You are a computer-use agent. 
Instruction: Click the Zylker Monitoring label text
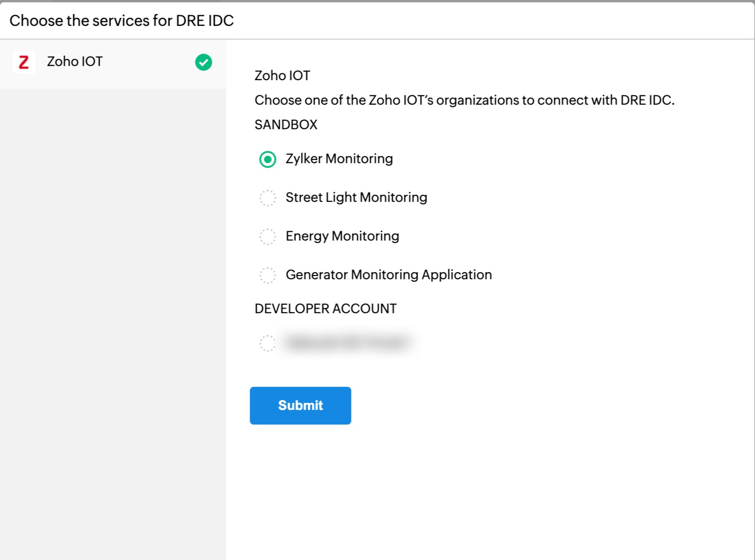tap(339, 159)
